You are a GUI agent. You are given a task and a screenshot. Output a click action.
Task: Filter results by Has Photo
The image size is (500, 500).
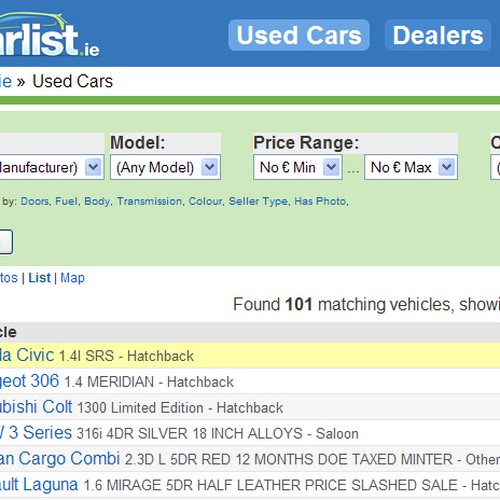(x=320, y=201)
